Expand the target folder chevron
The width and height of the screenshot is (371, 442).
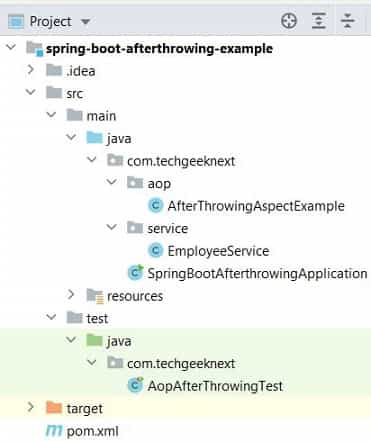(31, 407)
